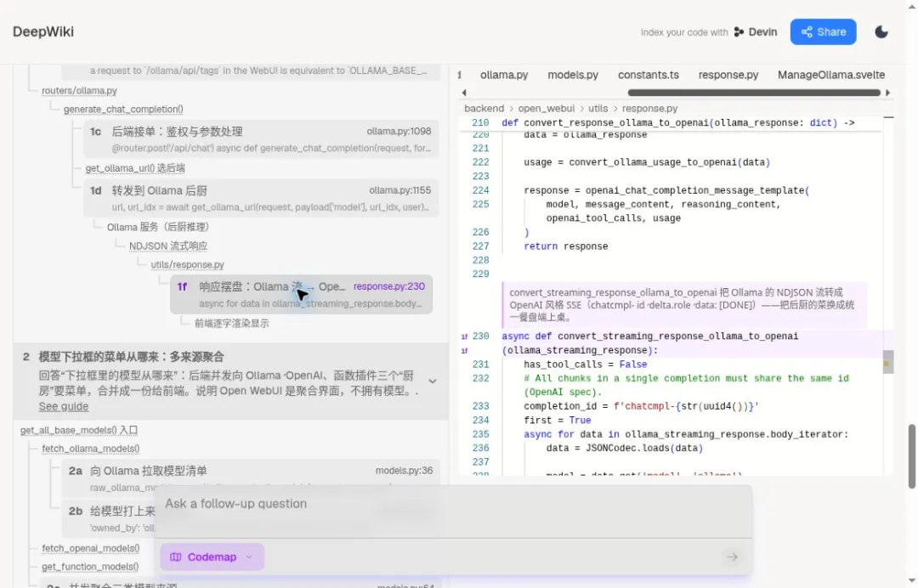Open the models.py:36 file reference
Image resolution: width=918 pixels, height=588 pixels.
[404, 471]
